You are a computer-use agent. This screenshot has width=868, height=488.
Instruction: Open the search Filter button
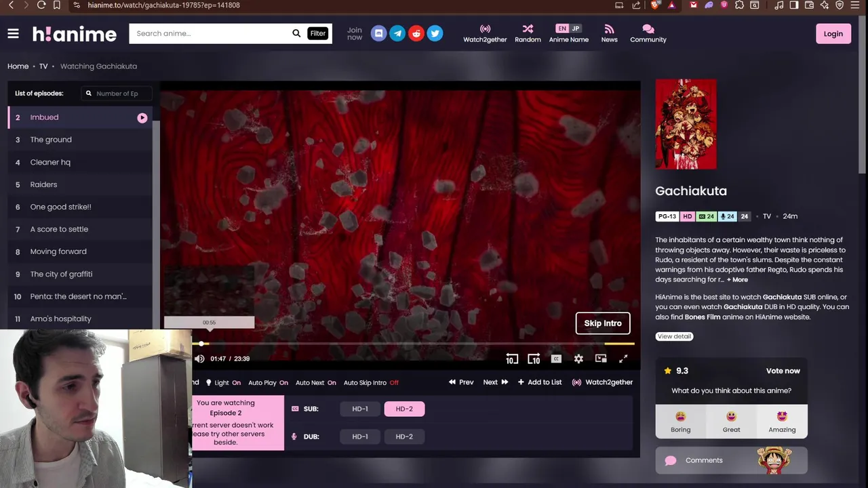pos(317,33)
